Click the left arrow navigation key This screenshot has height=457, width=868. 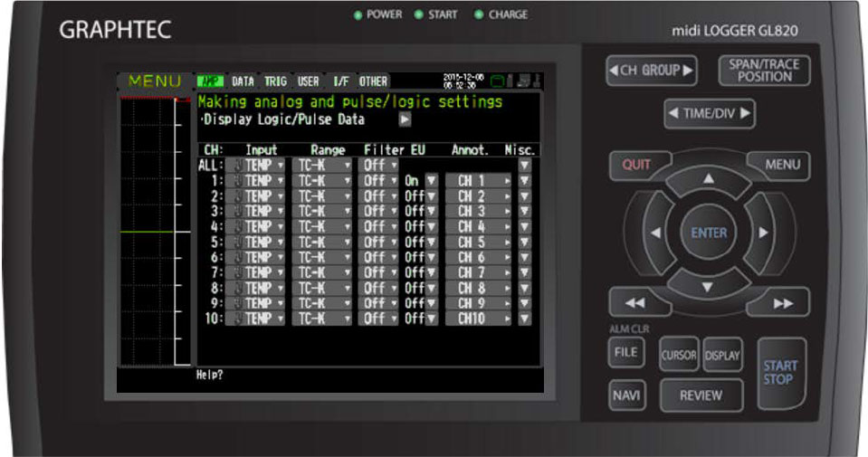coord(656,233)
